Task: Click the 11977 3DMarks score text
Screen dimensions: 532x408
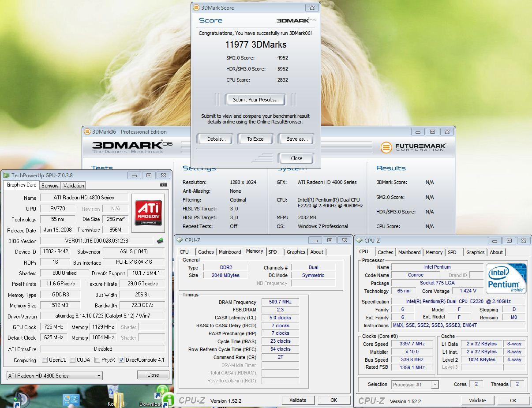Action: pos(256,45)
